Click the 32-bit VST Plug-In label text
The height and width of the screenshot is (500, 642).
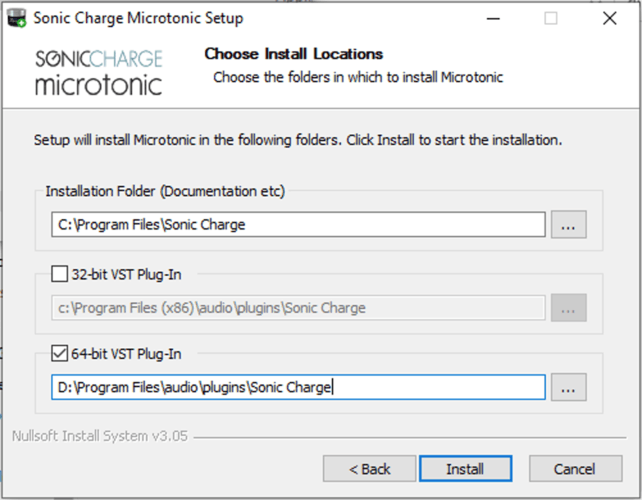coord(127,274)
